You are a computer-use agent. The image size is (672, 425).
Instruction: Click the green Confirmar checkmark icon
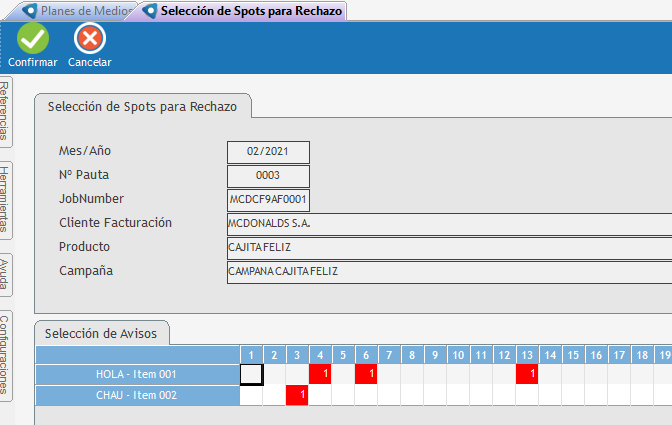point(32,39)
